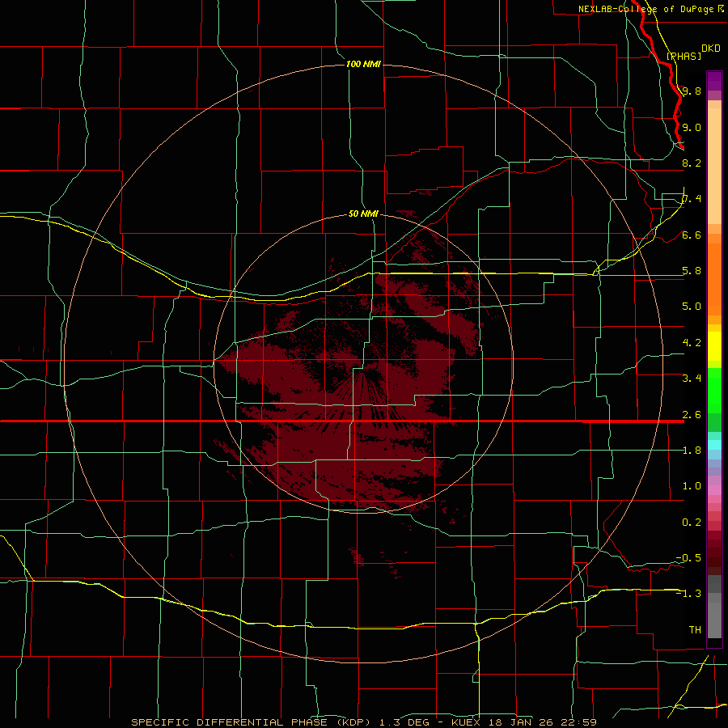Select the 9.0 legend value
This screenshot has width=728, height=728.
coord(692,127)
